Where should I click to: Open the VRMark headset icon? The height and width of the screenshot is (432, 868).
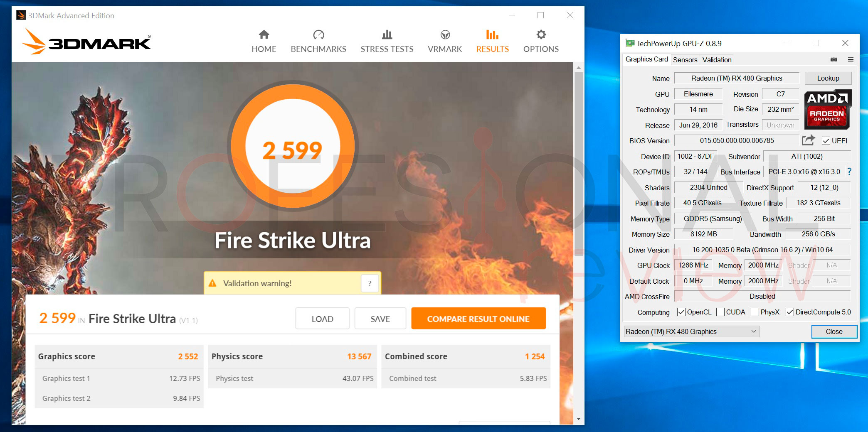click(x=445, y=34)
